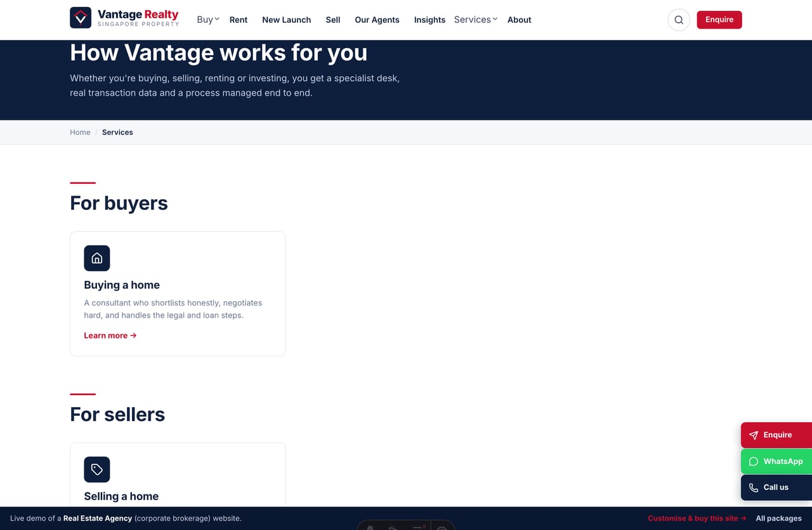Click the Call us side button
Screen dimensions: 812x530
[x=776, y=488]
